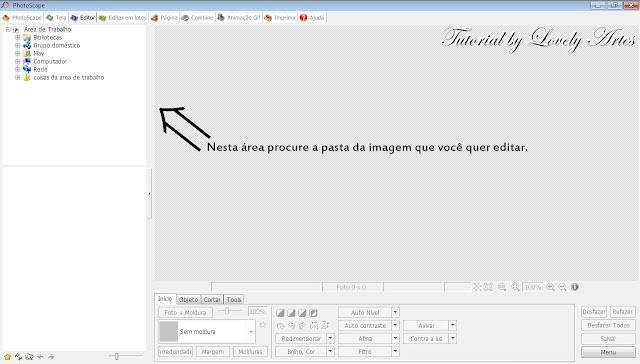Click the info icon beside zoom buttons
This screenshot has height=364, width=640.
575,287
